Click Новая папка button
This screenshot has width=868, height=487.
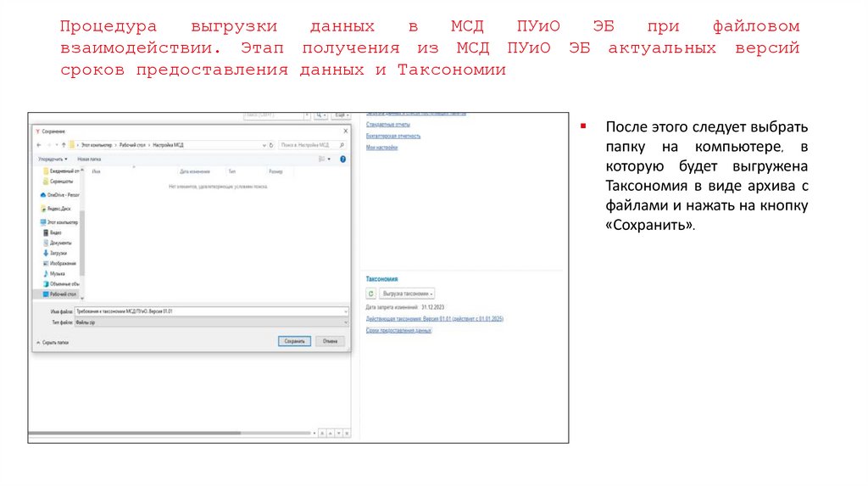pos(89,159)
